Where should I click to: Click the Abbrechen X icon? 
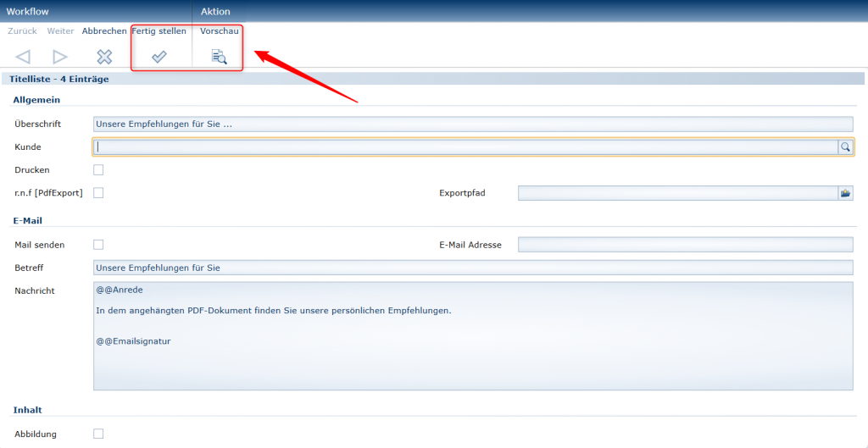(104, 57)
